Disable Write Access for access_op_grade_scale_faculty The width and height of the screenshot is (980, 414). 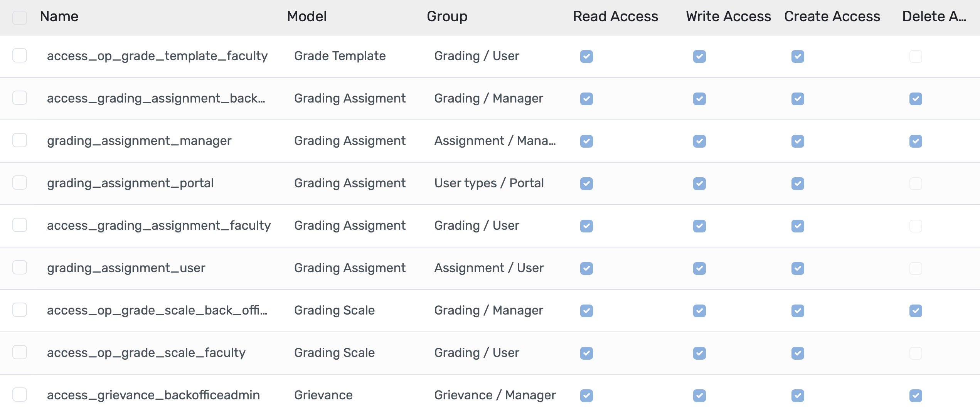699,353
